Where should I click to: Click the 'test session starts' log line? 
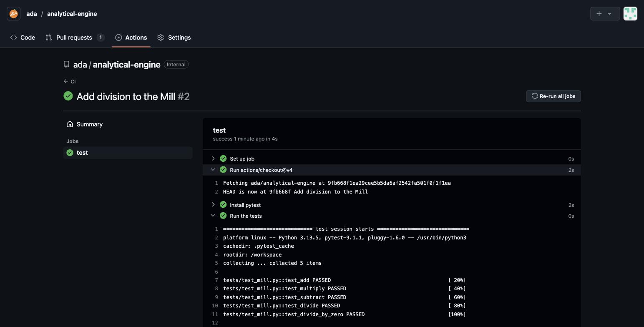[x=346, y=229]
